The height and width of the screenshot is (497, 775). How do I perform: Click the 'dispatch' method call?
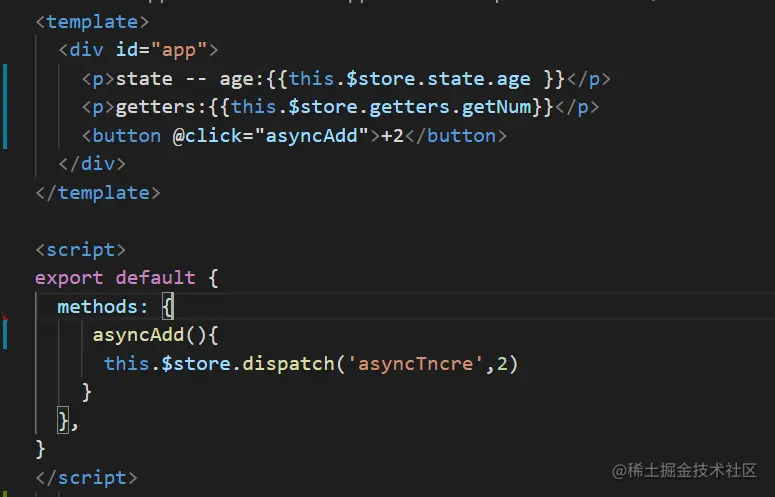pyautogui.click(x=289, y=364)
